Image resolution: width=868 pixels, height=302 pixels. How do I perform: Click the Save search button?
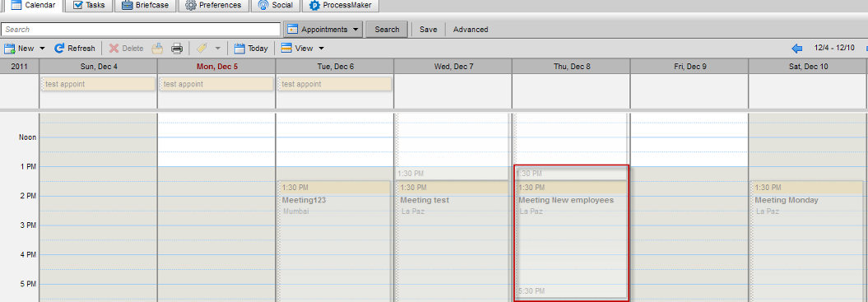coord(428,30)
